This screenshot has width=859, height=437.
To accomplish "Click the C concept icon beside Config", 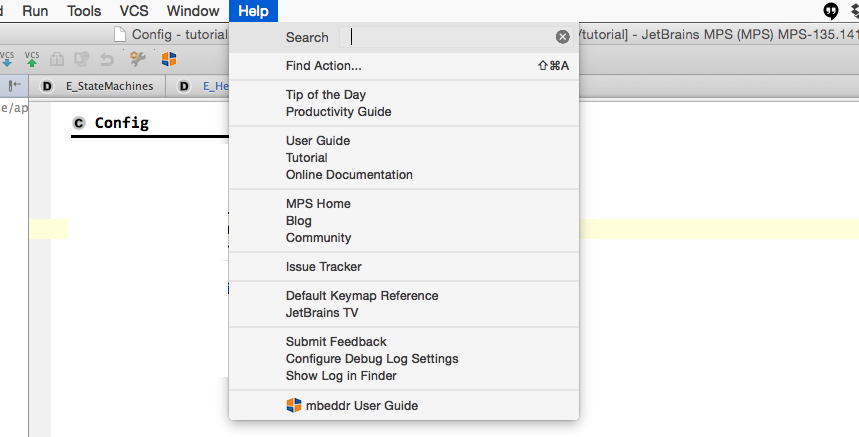I will coord(79,123).
